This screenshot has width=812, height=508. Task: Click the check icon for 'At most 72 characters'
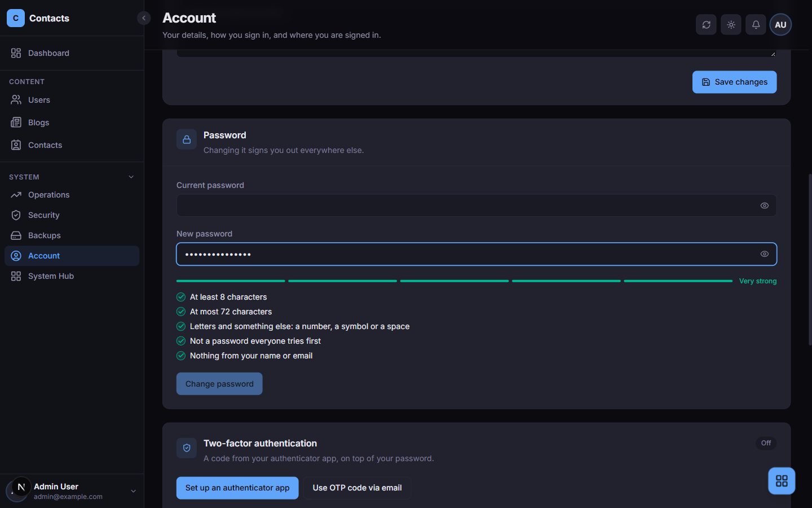point(181,312)
